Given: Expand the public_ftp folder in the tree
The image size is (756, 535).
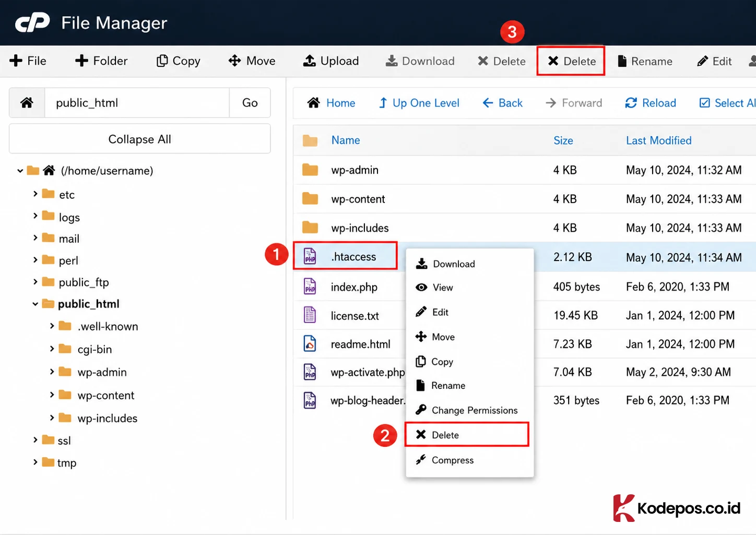Looking at the screenshot, I should 36,281.
